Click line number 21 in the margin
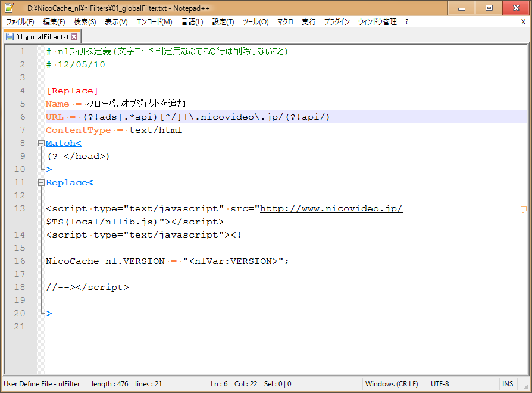The width and height of the screenshot is (532, 393). [x=19, y=326]
